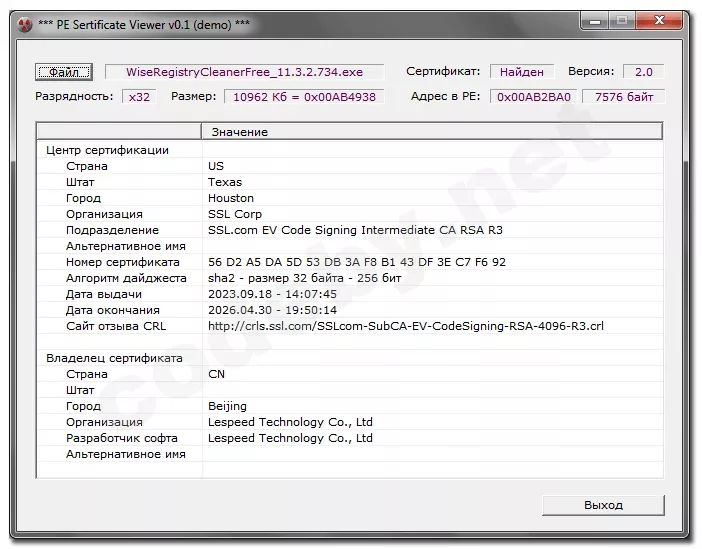The image size is (702, 549).
Task: Click the Beijing city value
Action: (x=227, y=406)
